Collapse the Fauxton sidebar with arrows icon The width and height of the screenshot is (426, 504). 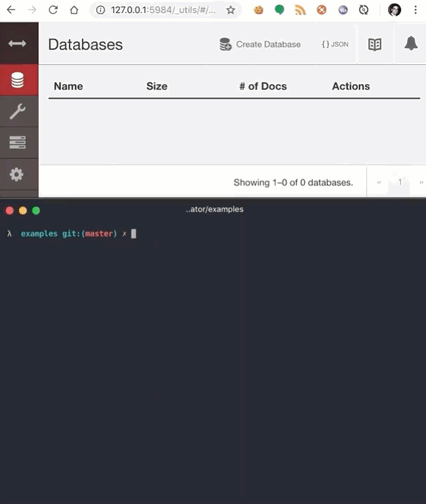pos(18,43)
